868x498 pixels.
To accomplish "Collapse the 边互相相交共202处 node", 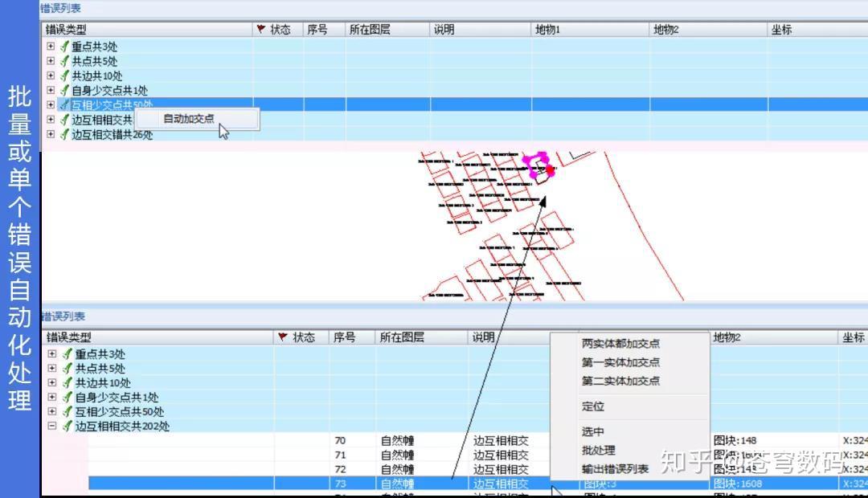I will [x=52, y=426].
